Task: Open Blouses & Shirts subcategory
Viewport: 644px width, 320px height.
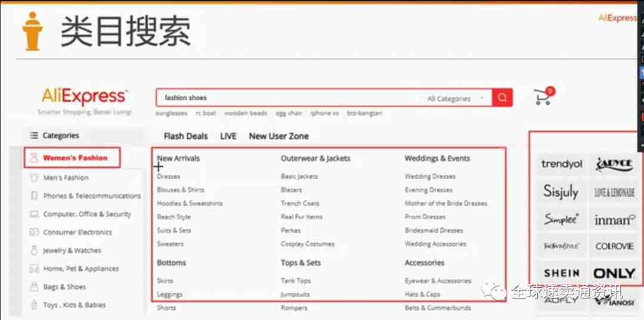Action: coord(180,190)
